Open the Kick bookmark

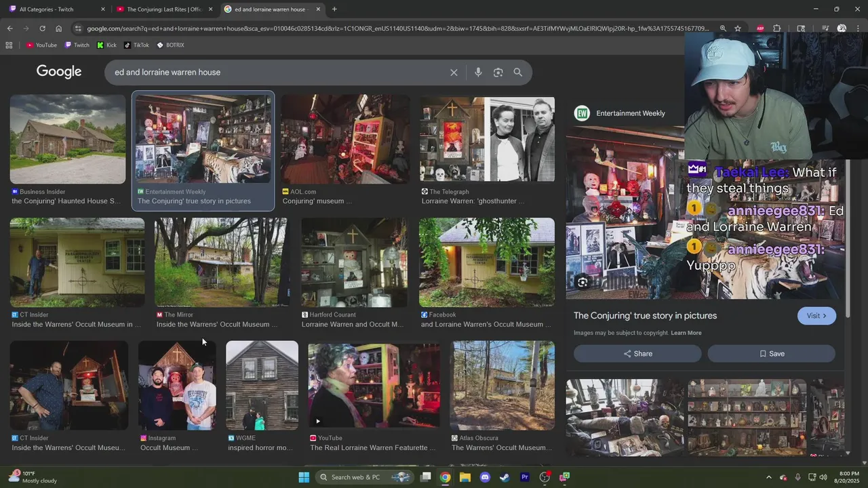[x=106, y=45]
